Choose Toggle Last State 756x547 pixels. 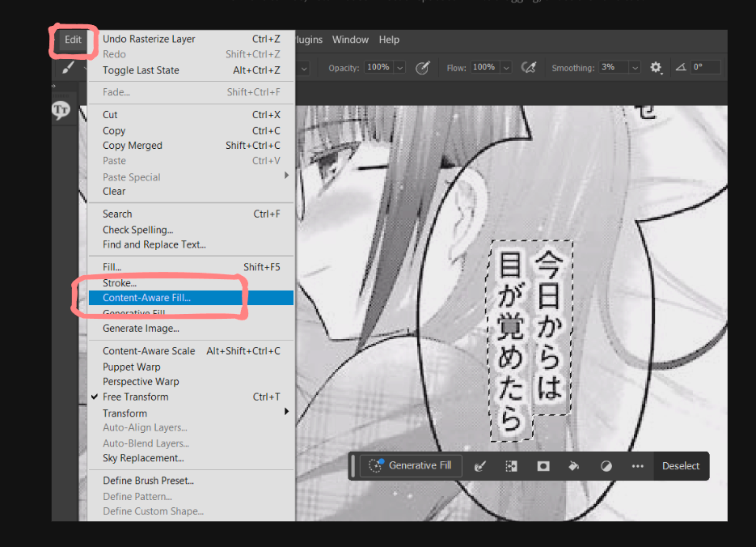click(x=192, y=70)
